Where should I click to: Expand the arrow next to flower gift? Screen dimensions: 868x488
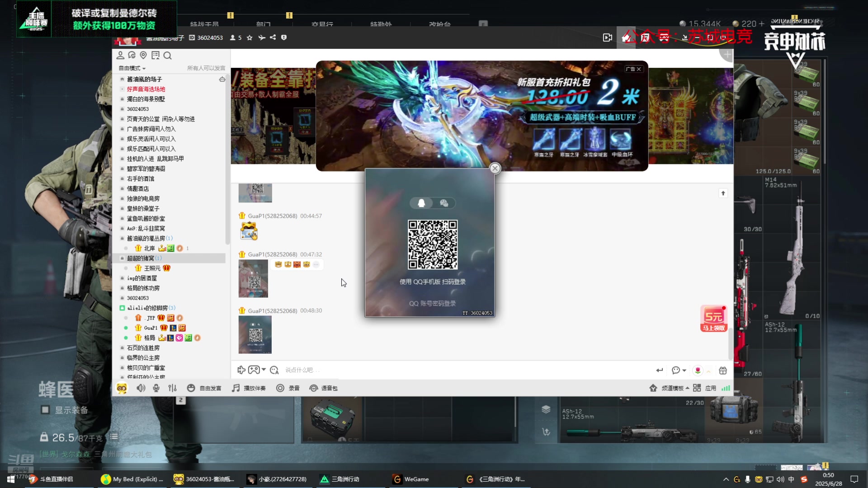click(x=708, y=371)
